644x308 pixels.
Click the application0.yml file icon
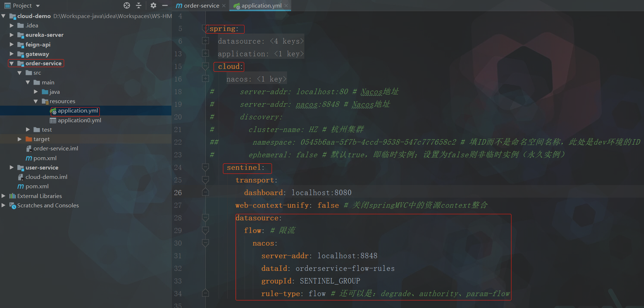tap(53, 120)
